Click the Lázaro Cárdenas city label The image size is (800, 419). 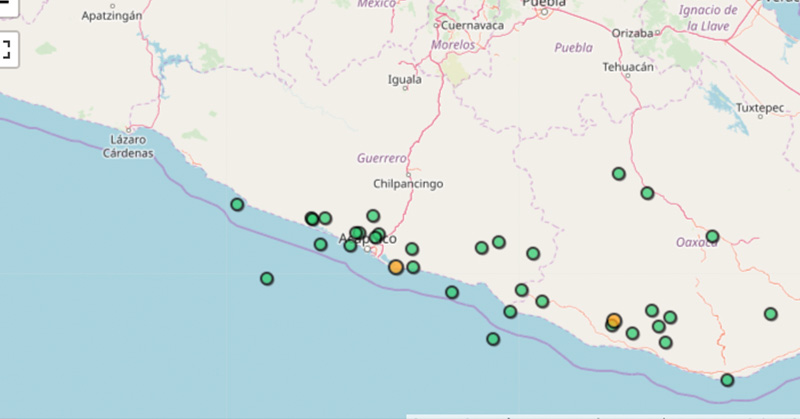coord(129,147)
